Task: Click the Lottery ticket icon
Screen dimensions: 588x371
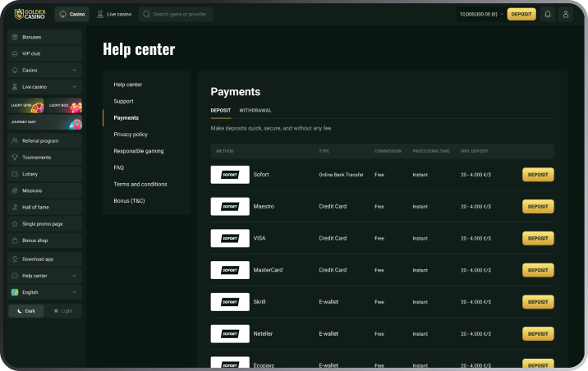Action: tap(15, 174)
